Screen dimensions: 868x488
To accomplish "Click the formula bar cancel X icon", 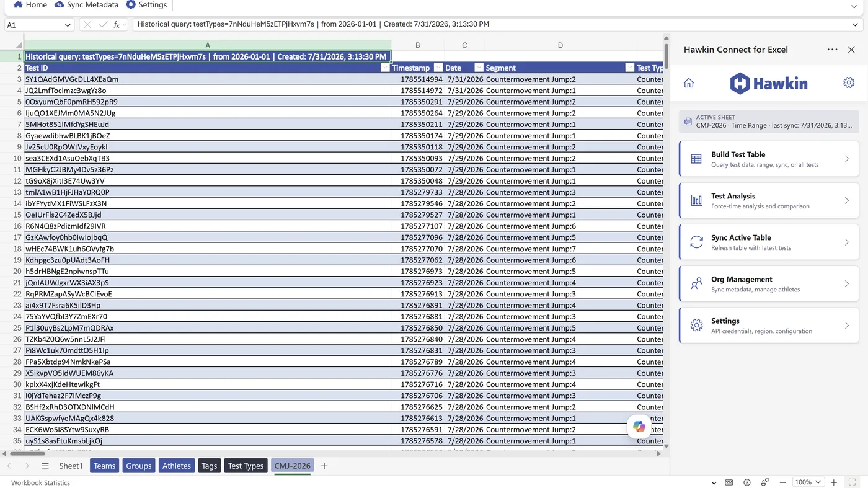I will pos(87,25).
